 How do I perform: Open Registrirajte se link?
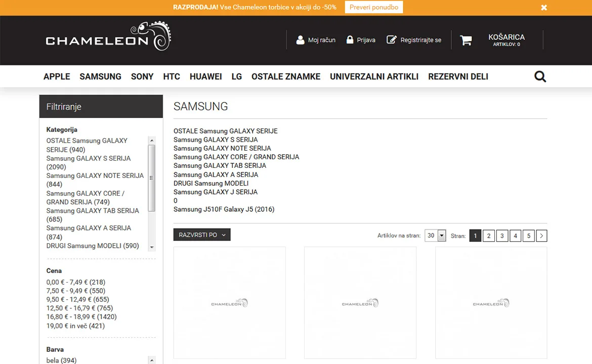pyautogui.click(x=420, y=40)
